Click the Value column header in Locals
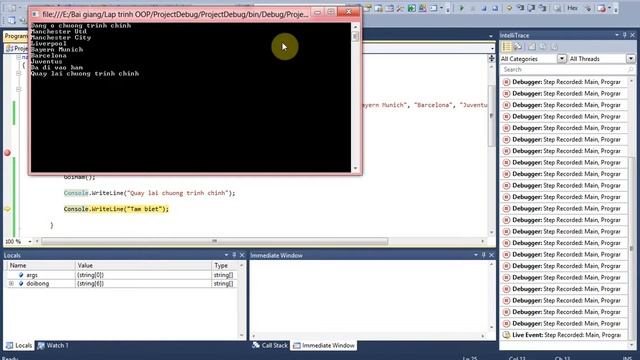 pyautogui.click(x=143, y=265)
